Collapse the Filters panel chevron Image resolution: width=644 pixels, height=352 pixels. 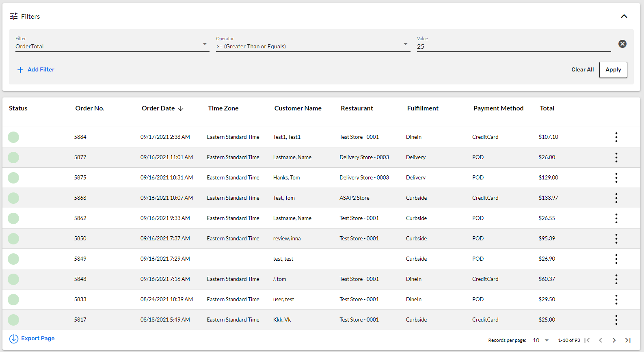624,16
